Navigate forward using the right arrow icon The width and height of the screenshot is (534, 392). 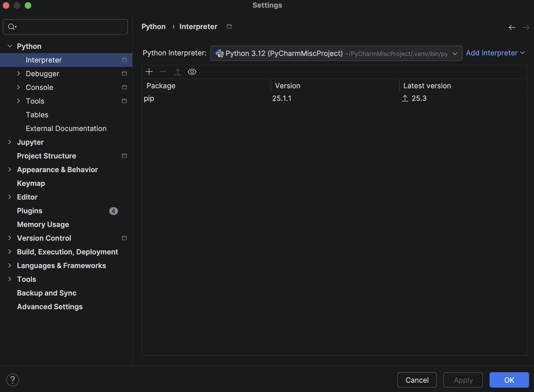(526, 27)
